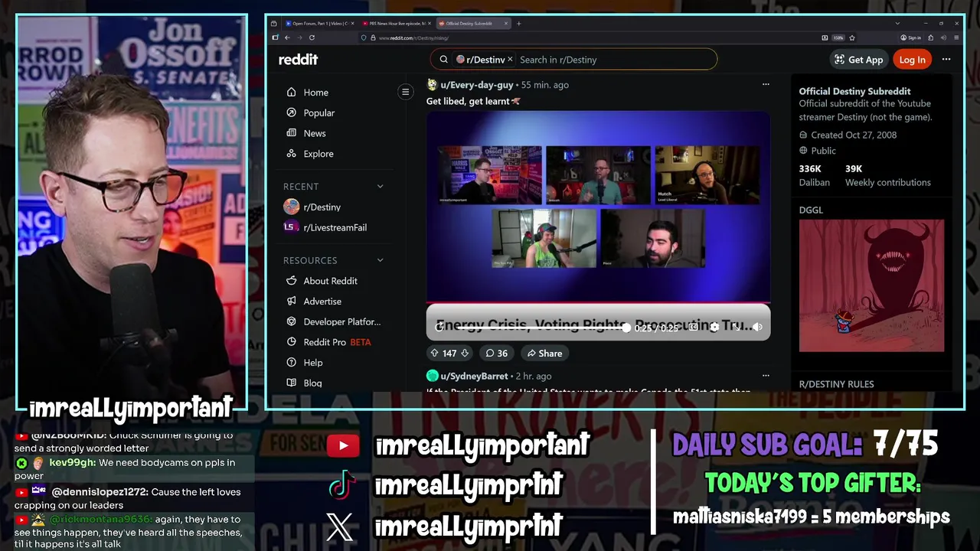Open the DGGL sidebar artwork image
This screenshot has width=980, height=551.
point(871,285)
